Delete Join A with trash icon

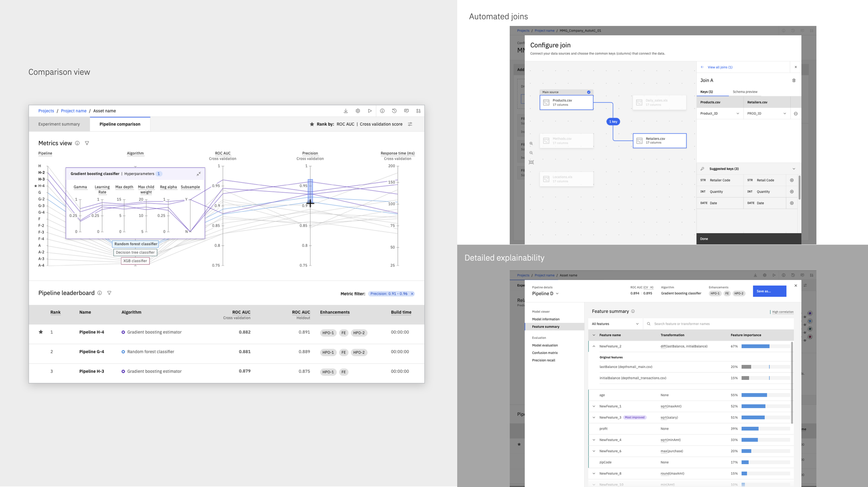794,80
